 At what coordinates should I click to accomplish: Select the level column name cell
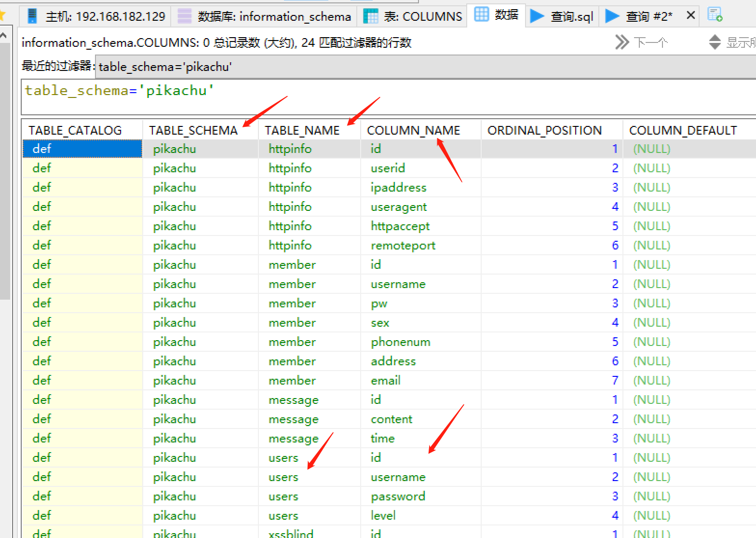420,515
